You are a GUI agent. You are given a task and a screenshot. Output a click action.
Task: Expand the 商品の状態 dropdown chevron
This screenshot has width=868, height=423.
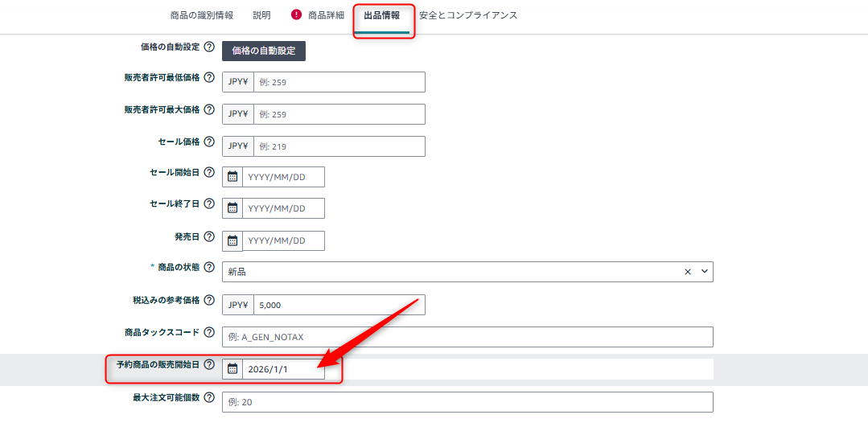pyautogui.click(x=705, y=272)
